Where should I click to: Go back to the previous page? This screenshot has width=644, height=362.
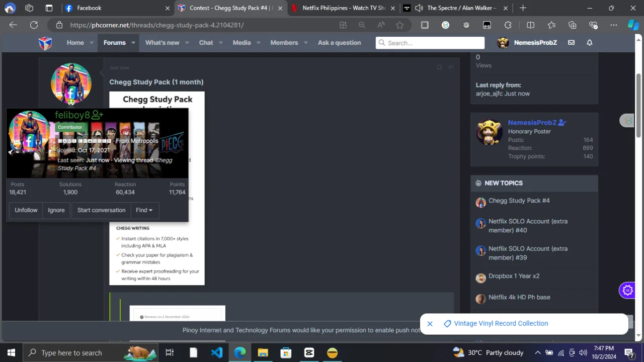click(13, 25)
